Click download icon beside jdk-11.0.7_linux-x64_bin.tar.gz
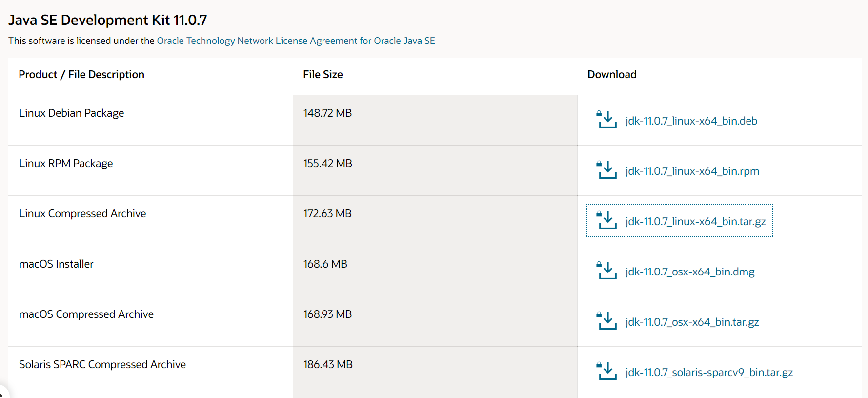This screenshot has width=868, height=398. click(607, 220)
